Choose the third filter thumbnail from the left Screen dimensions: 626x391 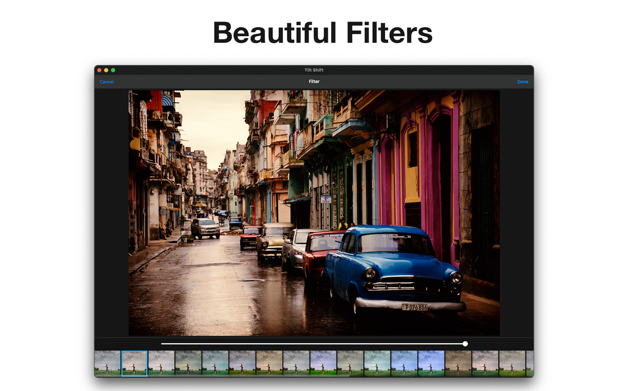(x=161, y=363)
